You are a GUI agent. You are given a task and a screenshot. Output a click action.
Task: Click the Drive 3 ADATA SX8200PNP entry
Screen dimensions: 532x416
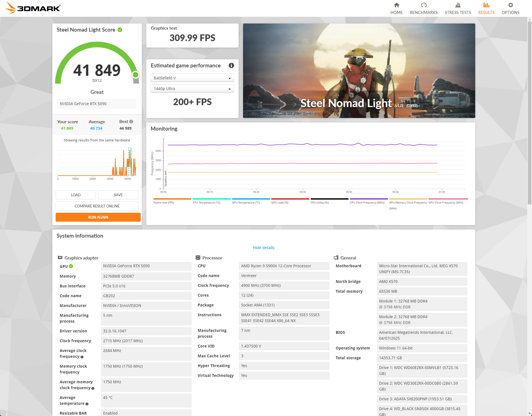click(x=422, y=399)
